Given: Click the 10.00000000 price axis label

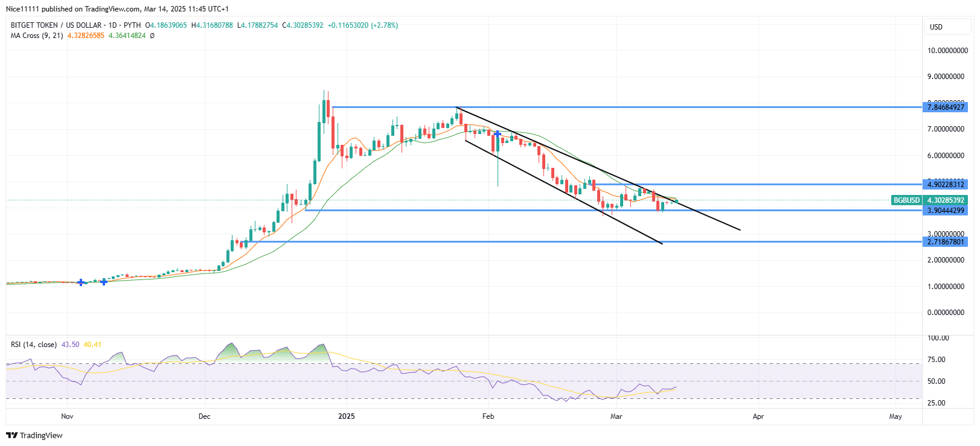Looking at the screenshot, I should [x=947, y=51].
